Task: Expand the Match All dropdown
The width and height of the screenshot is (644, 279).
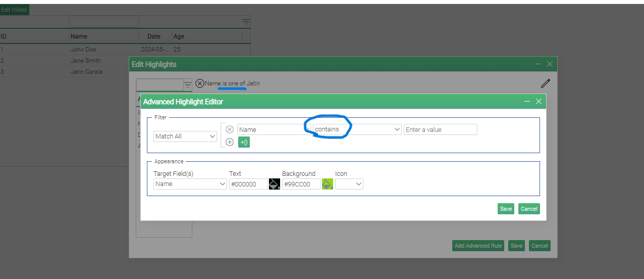Action: [185, 136]
